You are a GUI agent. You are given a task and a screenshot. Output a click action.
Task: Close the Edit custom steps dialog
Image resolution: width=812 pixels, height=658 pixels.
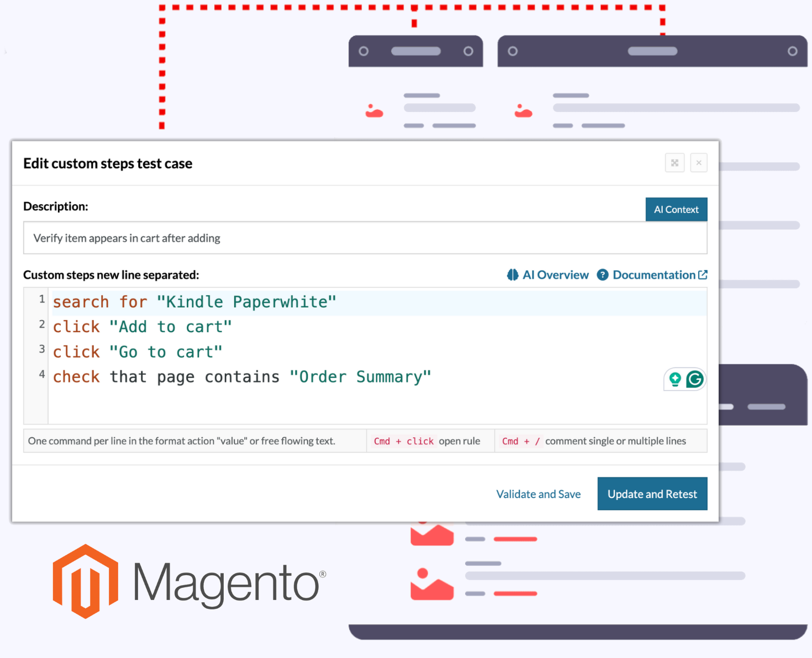tap(699, 163)
